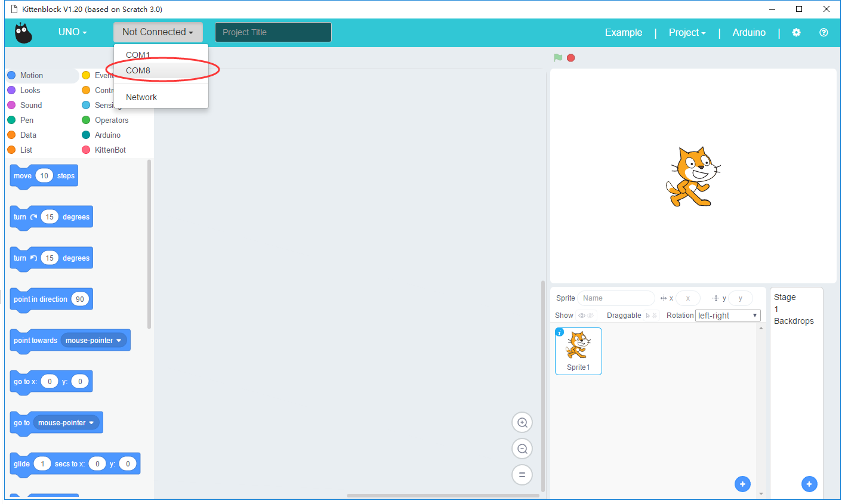
Task: Choose Network from the port list
Action: pos(161,97)
